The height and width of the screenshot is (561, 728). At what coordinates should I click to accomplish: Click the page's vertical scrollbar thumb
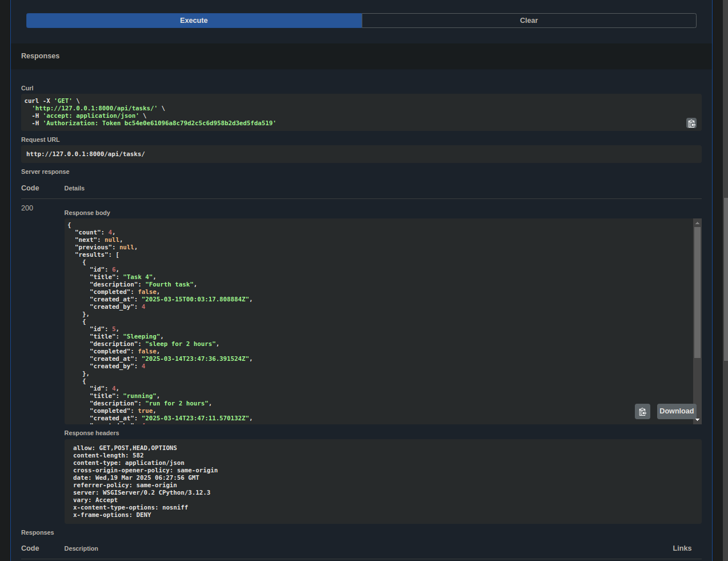coord(726,279)
